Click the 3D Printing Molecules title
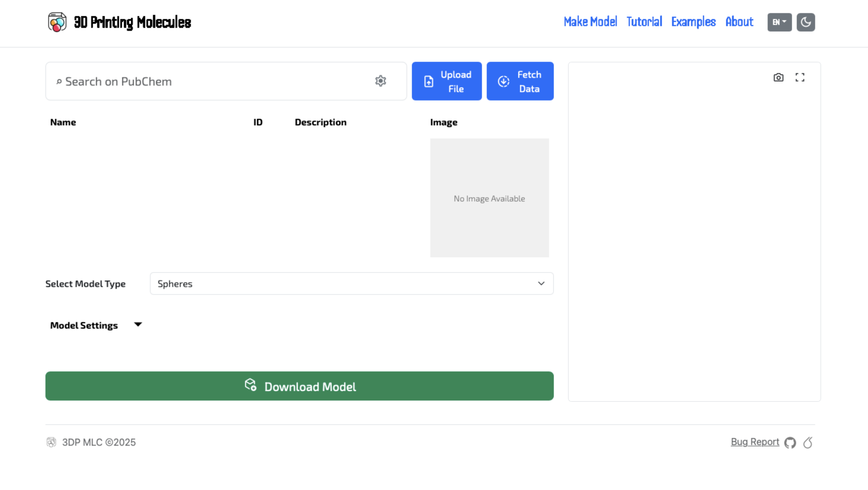868x490 pixels. pyautogui.click(x=132, y=22)
